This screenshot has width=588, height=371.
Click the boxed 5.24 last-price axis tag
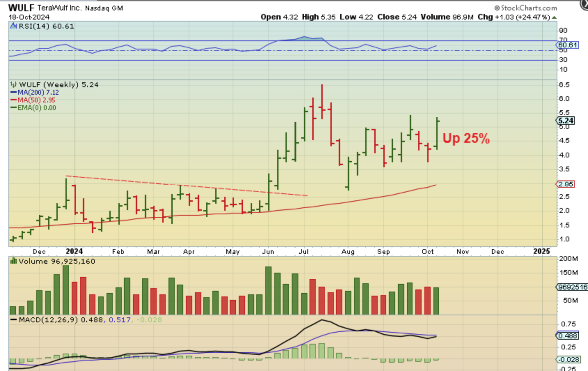click(x=566, y=121)
